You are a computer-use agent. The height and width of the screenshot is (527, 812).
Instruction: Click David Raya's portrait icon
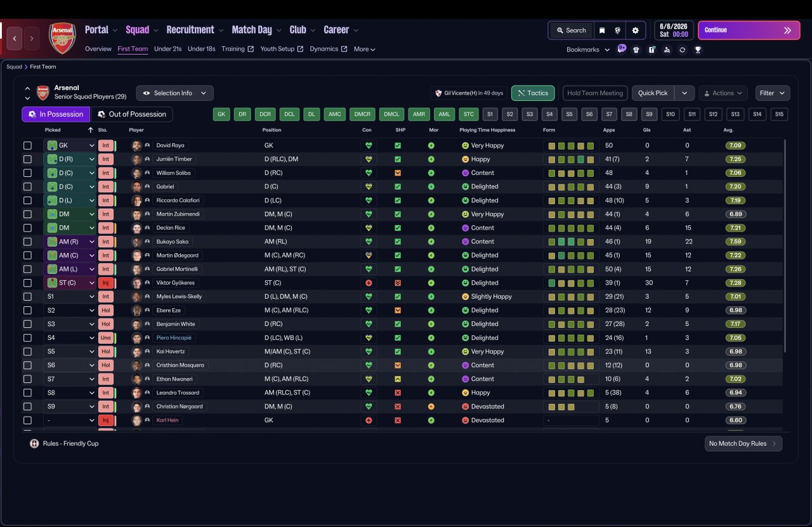point(136,145)
